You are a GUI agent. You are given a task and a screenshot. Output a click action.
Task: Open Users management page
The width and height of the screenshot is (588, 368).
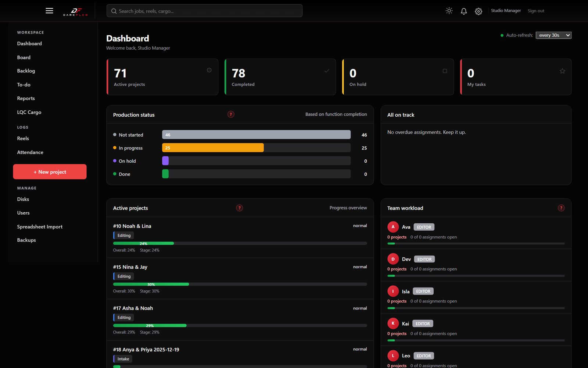coord(24,213)
